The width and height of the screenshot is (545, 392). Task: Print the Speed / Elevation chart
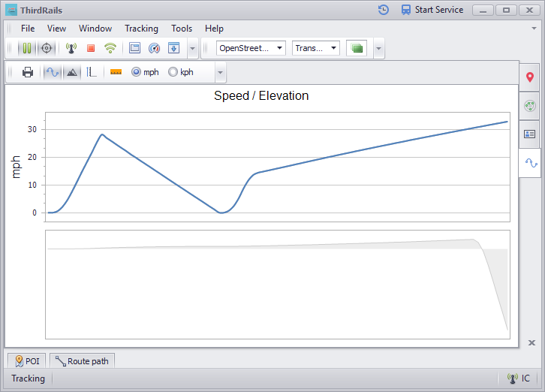(x=28, y=72)
